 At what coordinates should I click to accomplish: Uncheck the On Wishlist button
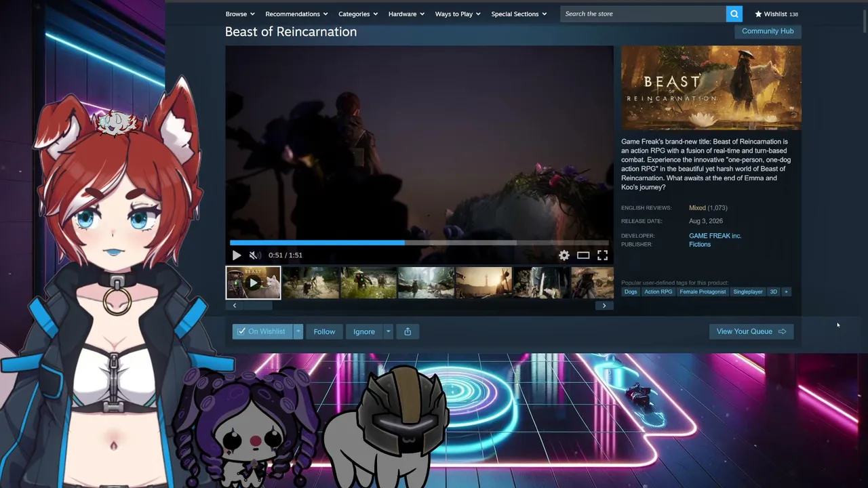click(262, 331)
